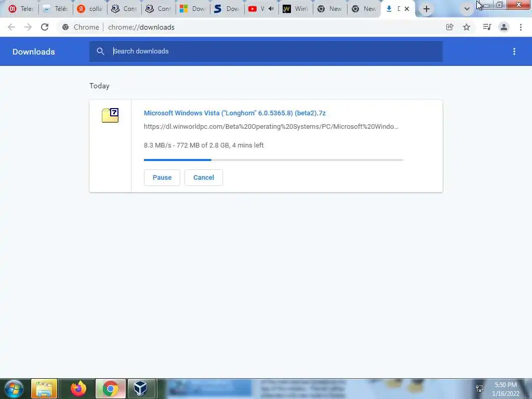Image resolution: width=532 pixels, height=399 pixels.
Task: Close the active Downloads tab
Action: [x=407, y=9]
